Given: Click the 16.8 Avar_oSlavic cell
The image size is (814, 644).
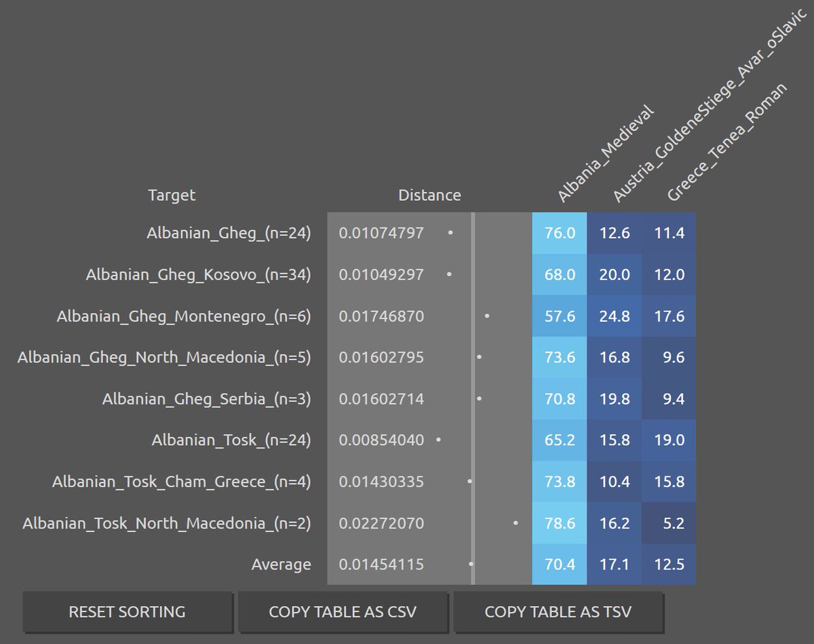Looking at the screenshot, I should click(x=615, y=358).
